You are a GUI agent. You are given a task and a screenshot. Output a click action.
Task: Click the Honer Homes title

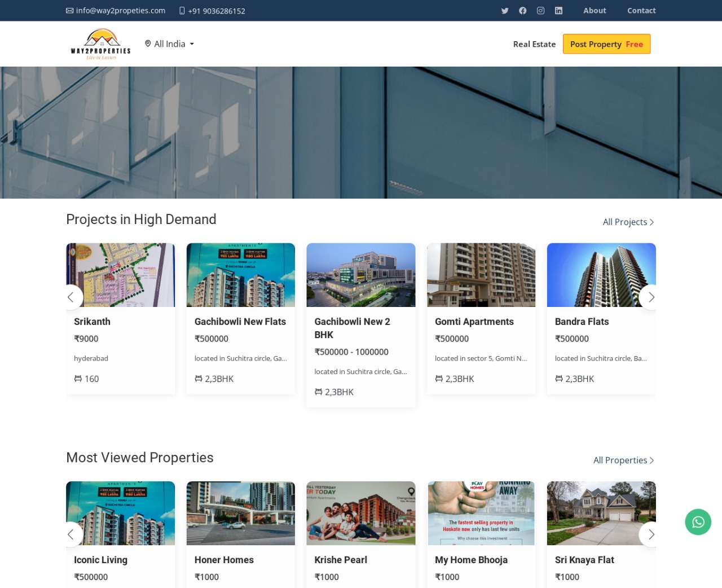(x=224, y=560)
